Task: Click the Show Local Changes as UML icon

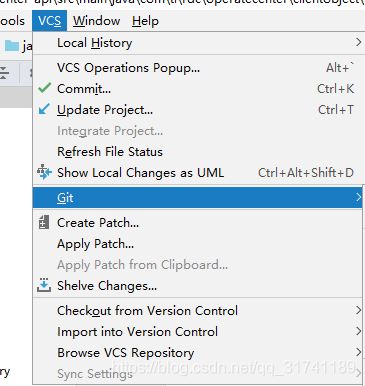Action: coord(44,172)
